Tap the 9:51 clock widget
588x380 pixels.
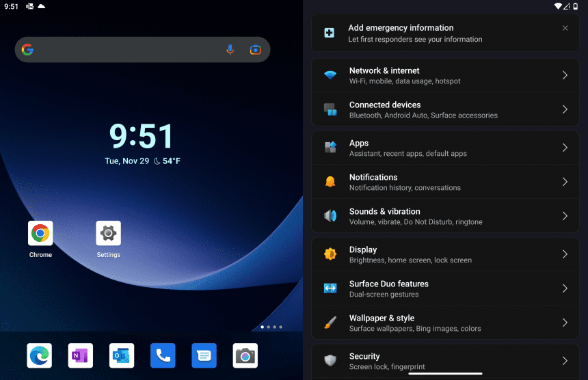click(x=142, y=135)
